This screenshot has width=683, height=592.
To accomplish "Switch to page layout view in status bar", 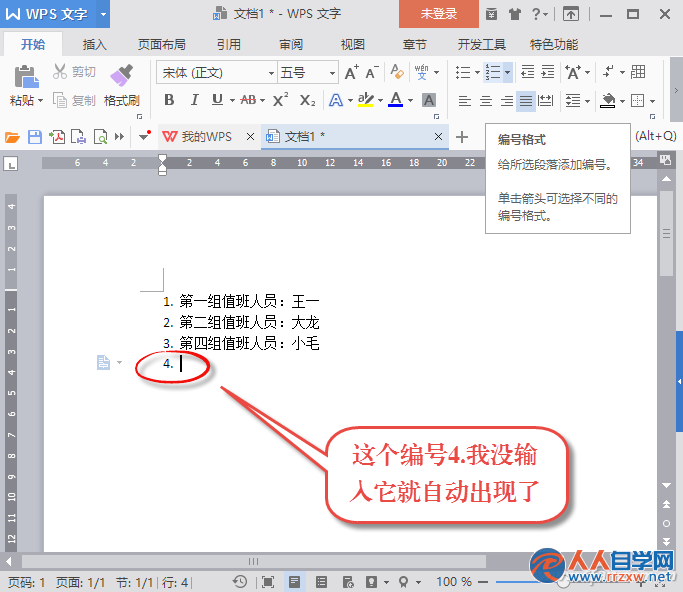I will click(x=294, y=582).
